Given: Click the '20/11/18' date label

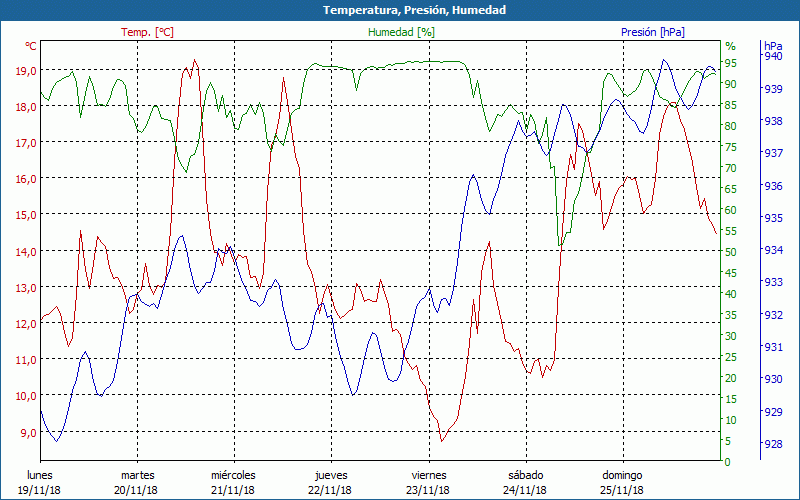Looking at the screenshot, I should [136, 491].
